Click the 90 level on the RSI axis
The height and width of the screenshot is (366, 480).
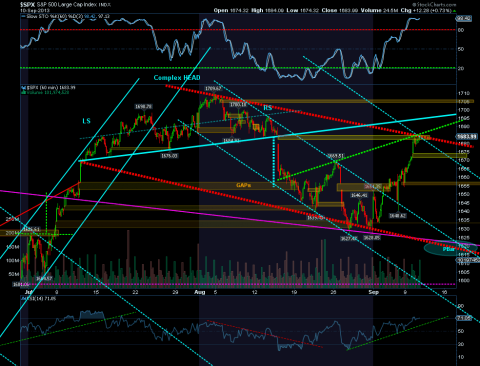[461, 306]
